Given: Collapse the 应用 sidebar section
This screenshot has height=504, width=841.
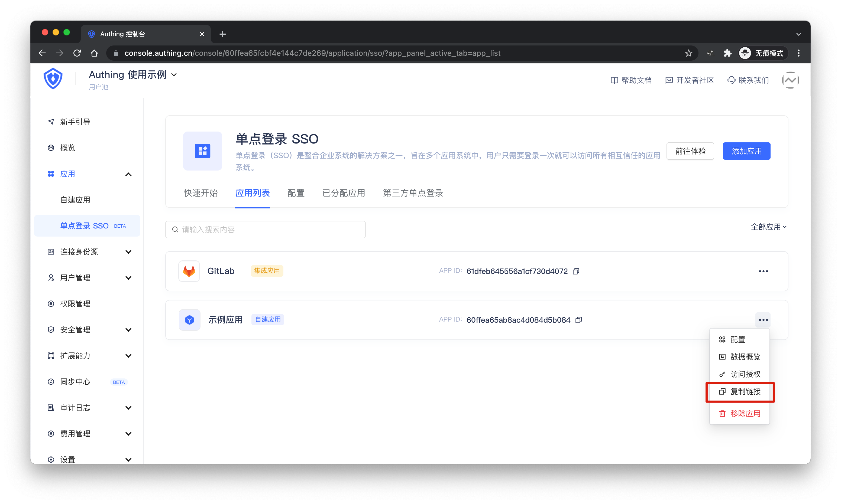Looking at the screenshot, I should [128, 174].
